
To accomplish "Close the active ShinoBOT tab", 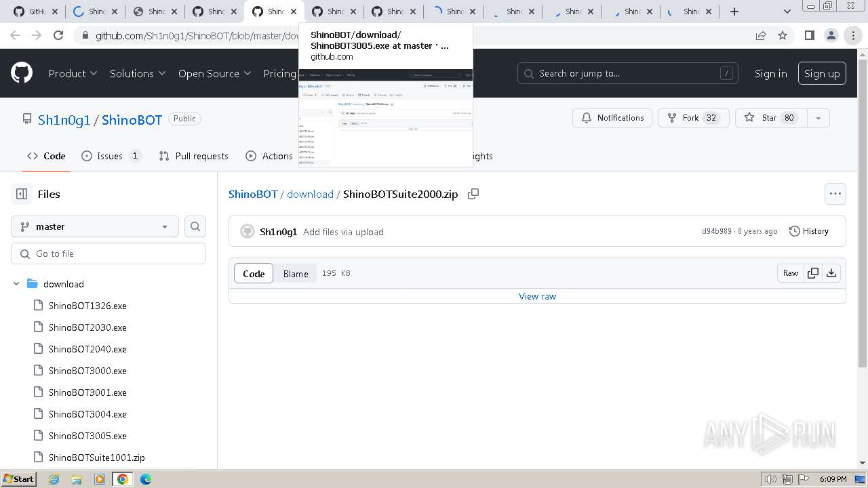I will coord(294,12).
